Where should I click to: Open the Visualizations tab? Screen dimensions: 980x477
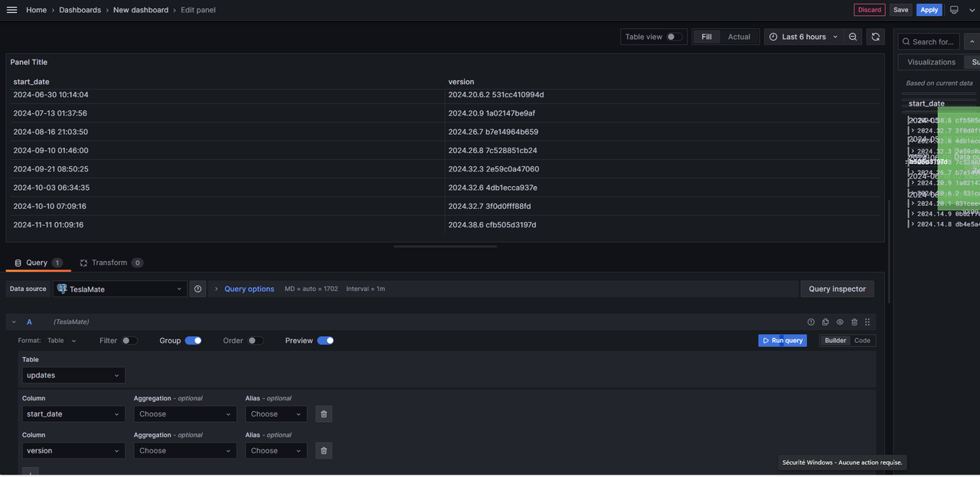click(931, 62)
